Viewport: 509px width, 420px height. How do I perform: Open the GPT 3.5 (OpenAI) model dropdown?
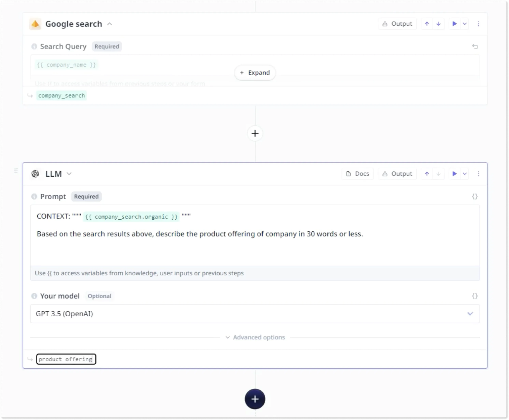255,314
